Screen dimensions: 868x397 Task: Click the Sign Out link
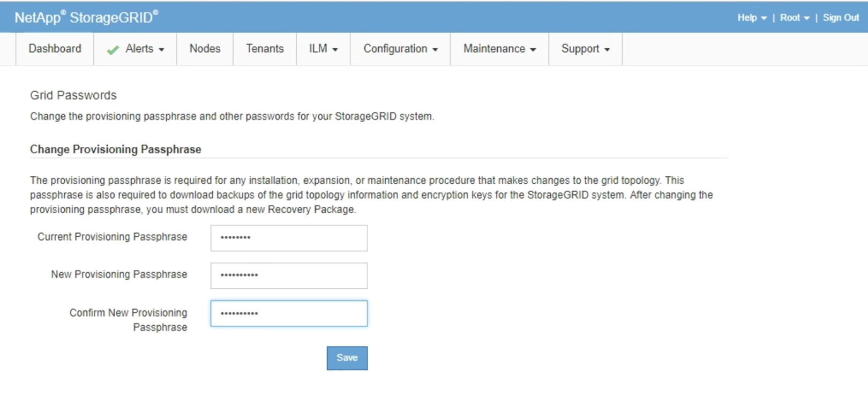click(841, 18)
